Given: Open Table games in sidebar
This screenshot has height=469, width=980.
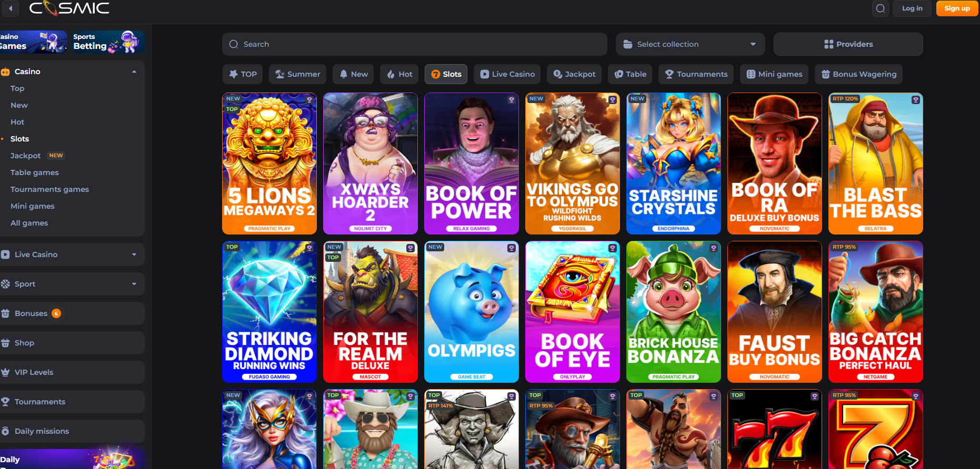Looking at the screenshot, I should (35, 172).
